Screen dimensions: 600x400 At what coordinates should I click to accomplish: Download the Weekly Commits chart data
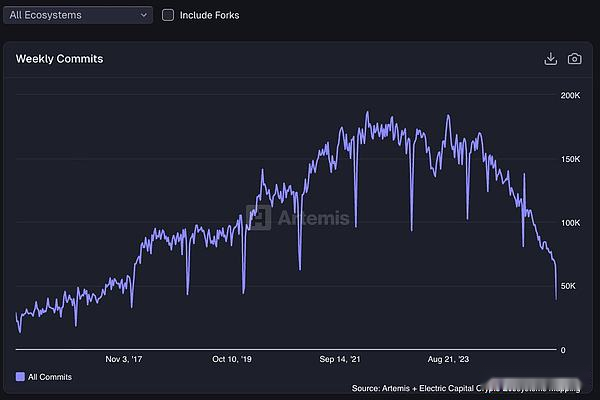(x=550, y=59)
